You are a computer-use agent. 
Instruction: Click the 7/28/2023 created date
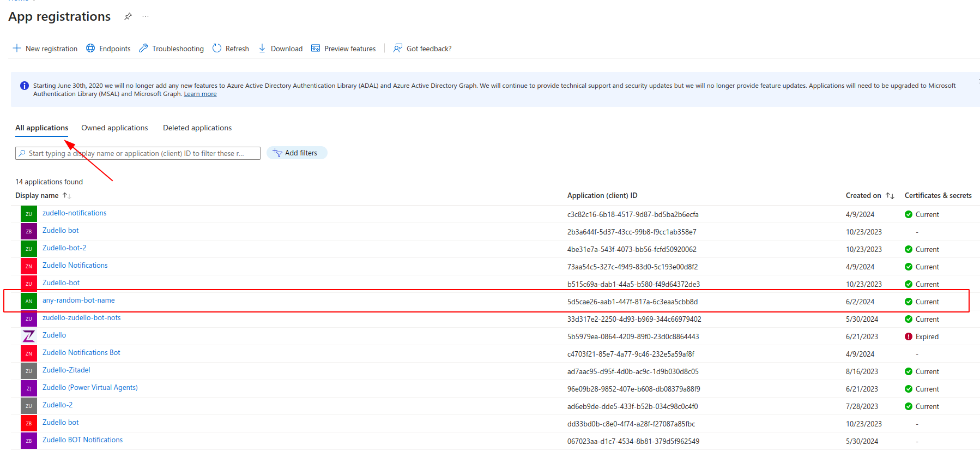[x=862, y=406]
